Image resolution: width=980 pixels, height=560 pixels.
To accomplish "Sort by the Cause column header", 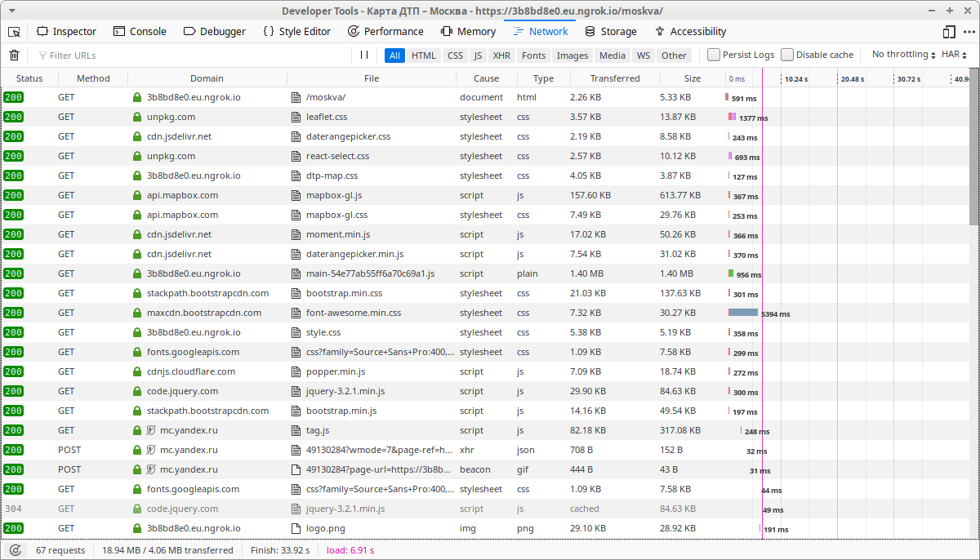I will coord(486,78).
